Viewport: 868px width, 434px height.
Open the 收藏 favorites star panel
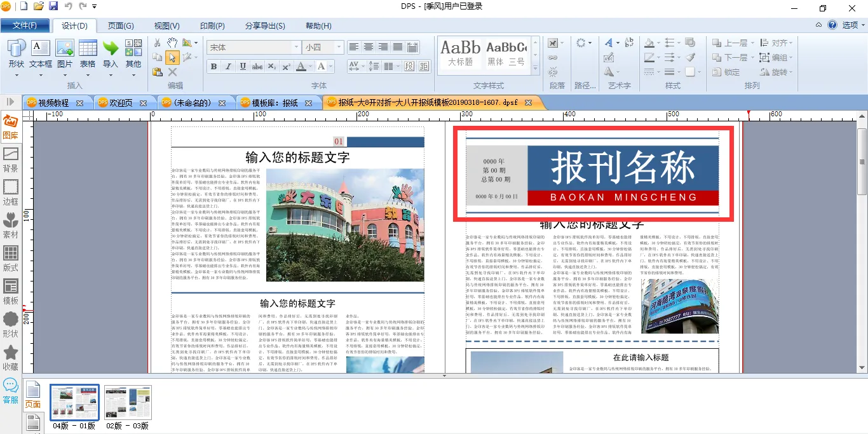(x=10, y=357)
